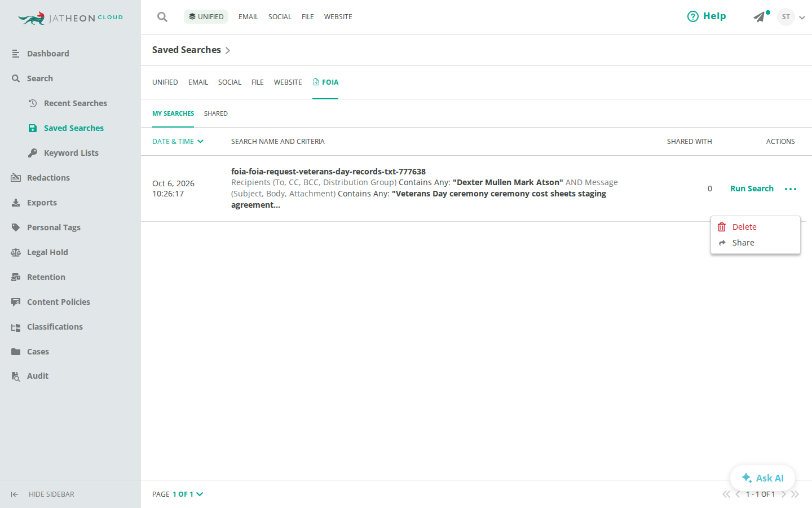Open Legal Hold in sidebar
The height and width of the screenshot is (508, 812).
click(39, 252)
